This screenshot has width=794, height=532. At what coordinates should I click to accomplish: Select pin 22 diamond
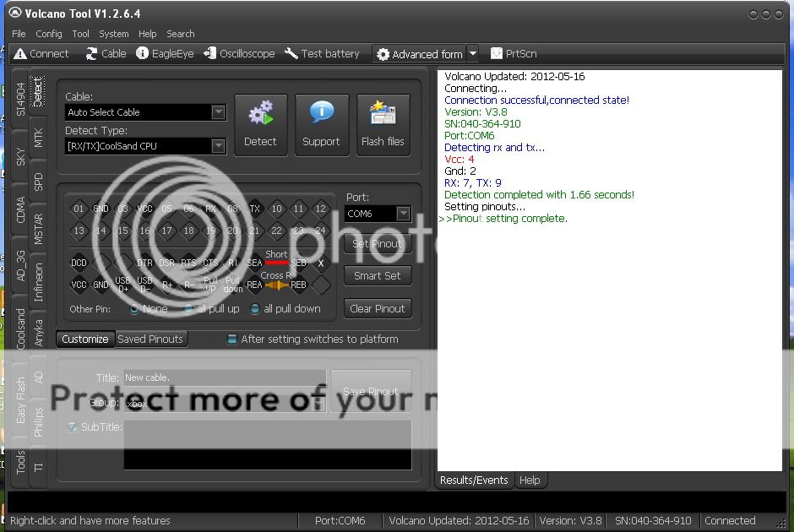click(276, 231)
